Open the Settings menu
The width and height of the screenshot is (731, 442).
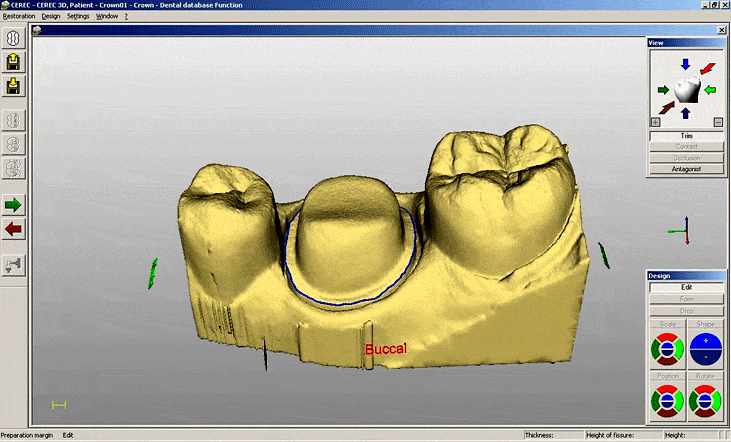pyautogui.click(x=78, y=16)
